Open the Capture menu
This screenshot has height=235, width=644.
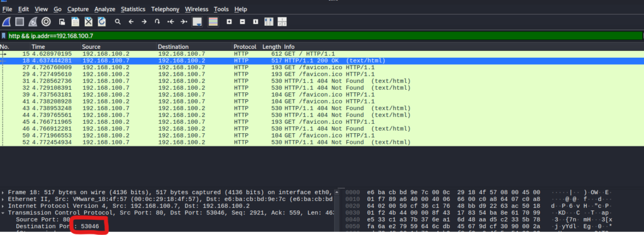pos(78,9)
